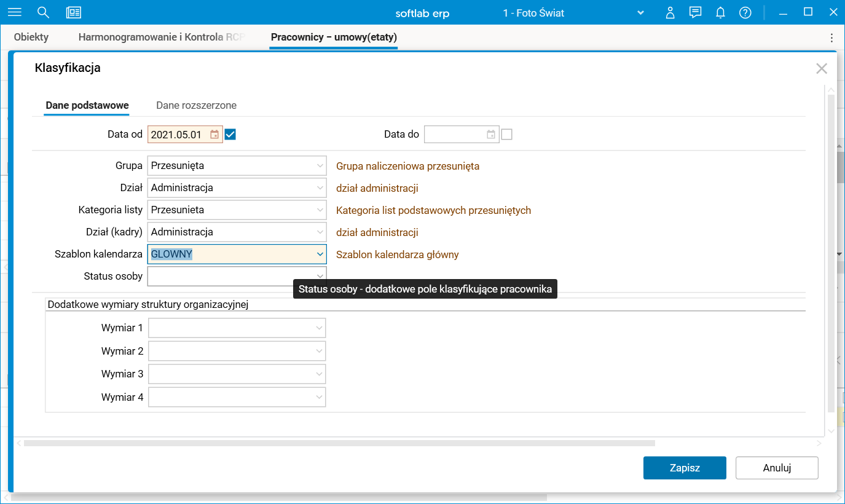Open the Wymiar 1 dropdown

tap(319, 328)
